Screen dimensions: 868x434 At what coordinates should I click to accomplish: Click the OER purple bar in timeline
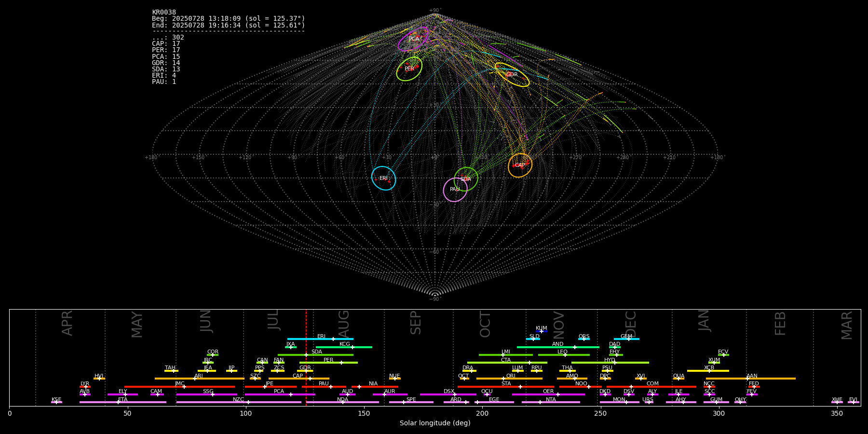pos(548,394)
